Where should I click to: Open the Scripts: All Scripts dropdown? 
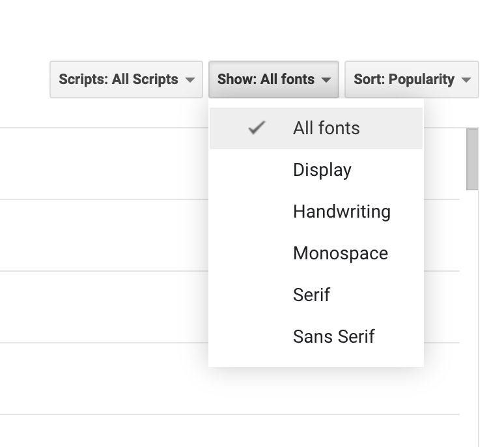click(x=126, y=79)
